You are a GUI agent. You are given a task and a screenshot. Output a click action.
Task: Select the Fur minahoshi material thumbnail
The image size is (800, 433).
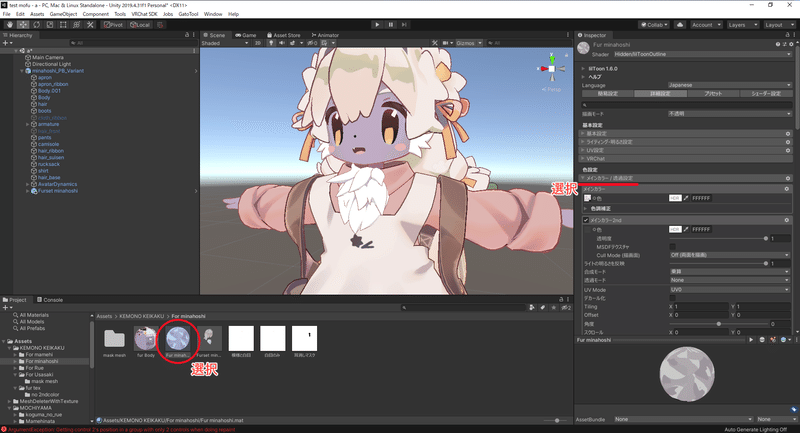tap(178, 339)
